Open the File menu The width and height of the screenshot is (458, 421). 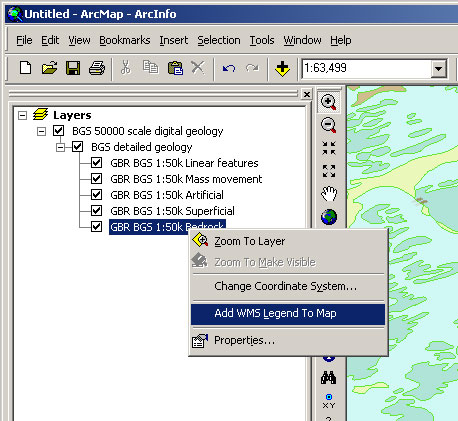pyautogui.click(x=24, y=40)
